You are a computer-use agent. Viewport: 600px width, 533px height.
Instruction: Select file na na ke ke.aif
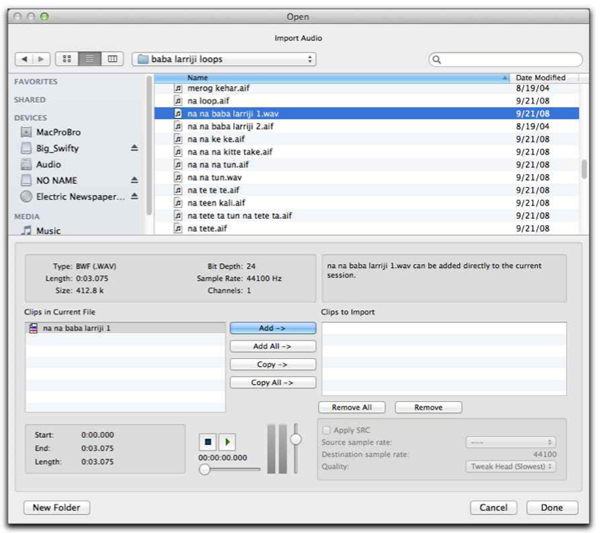tap(367, 139)
